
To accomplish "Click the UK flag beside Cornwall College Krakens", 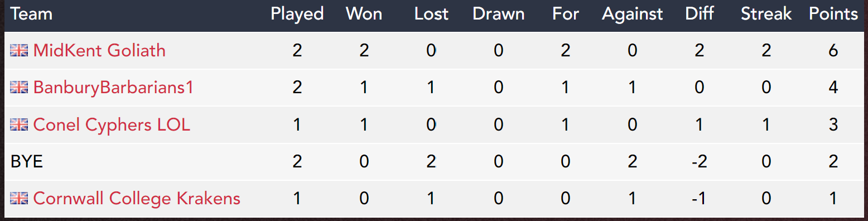I will point(19,198).
